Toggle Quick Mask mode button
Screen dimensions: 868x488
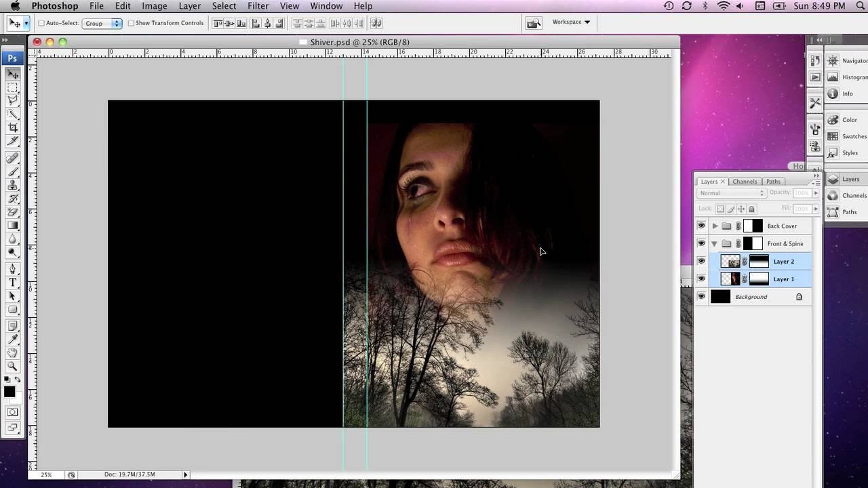pyautogui.click(x=12, y=412)
